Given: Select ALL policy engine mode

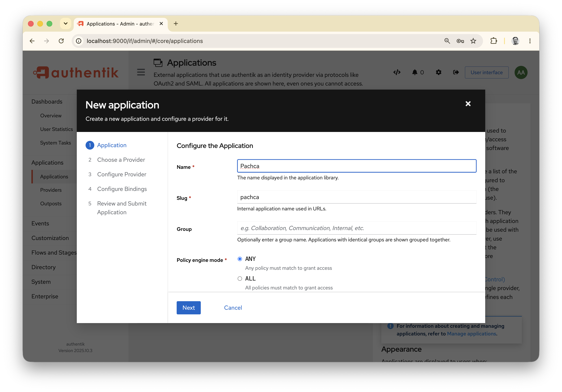Looking at the screenshot, I should (x=240, y=279).
